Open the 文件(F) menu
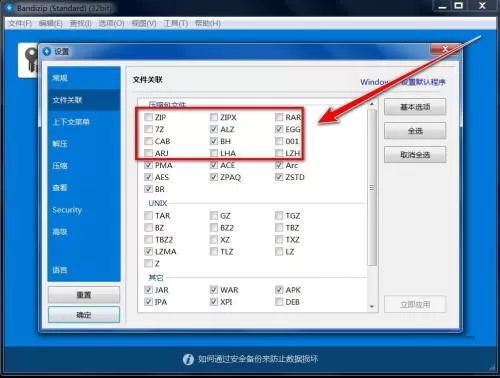500x378 pixels. point(20,23)
